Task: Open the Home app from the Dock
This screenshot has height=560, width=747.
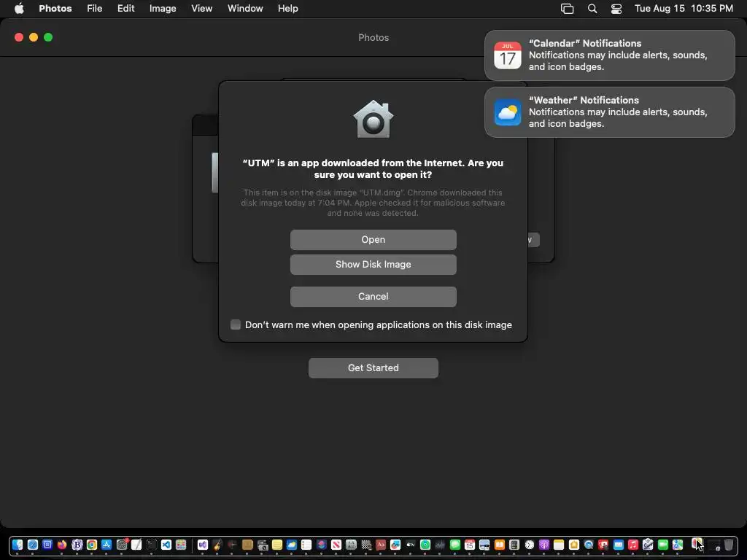Action: tap(574, 545)
